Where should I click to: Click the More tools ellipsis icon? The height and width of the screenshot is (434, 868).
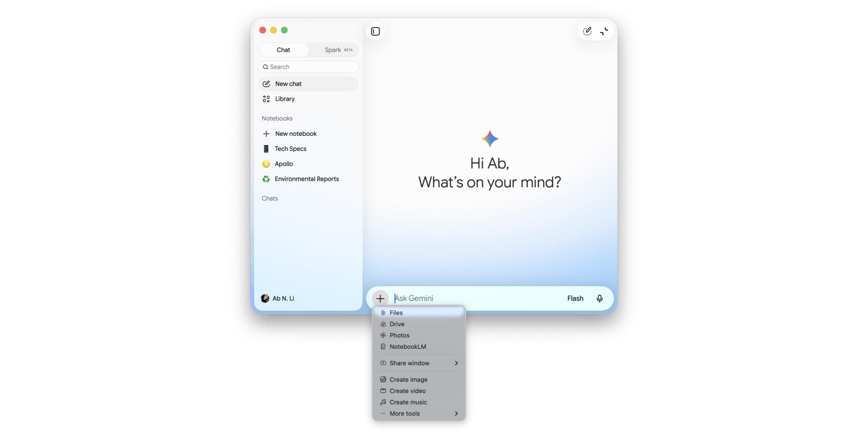pyautogui.click(x=383, y=414)
